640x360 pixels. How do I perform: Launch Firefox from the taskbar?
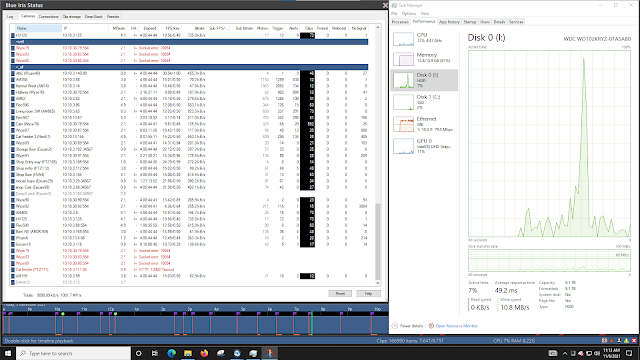point(204,353)
